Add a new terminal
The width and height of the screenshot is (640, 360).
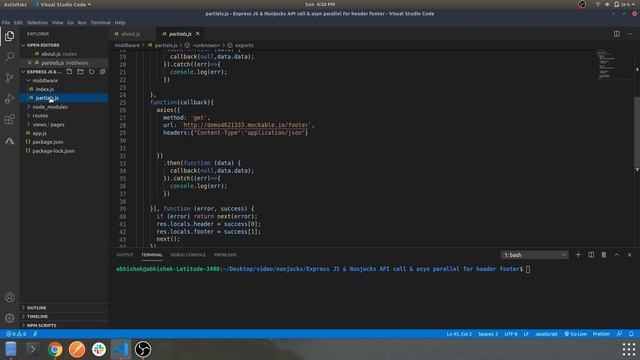578,255
